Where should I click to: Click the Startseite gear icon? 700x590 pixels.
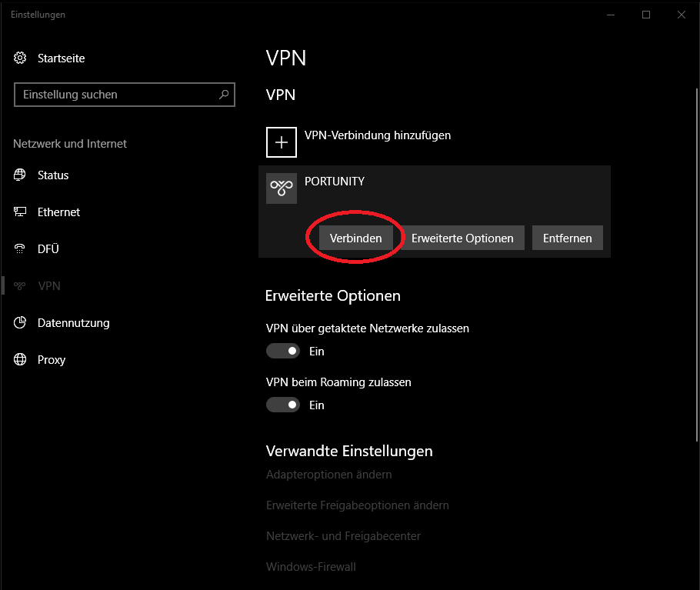pyautogui.click(x=21, y=58)
